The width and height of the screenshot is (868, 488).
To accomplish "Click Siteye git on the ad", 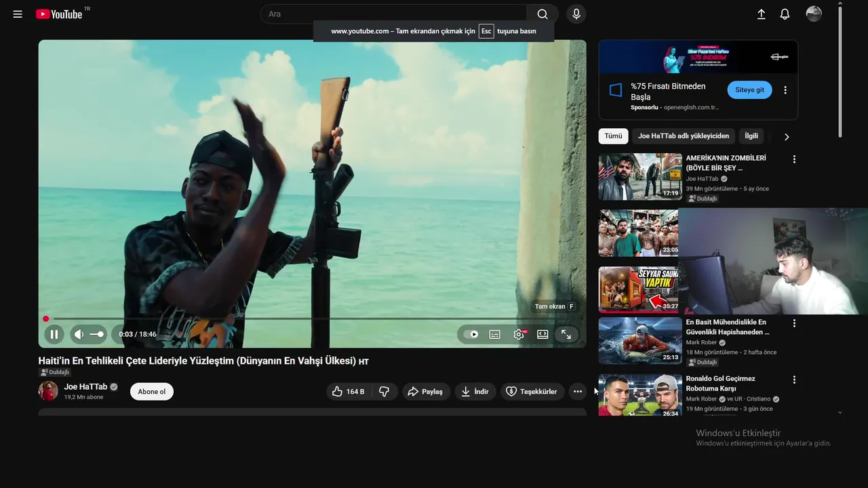I will (749, 90).
